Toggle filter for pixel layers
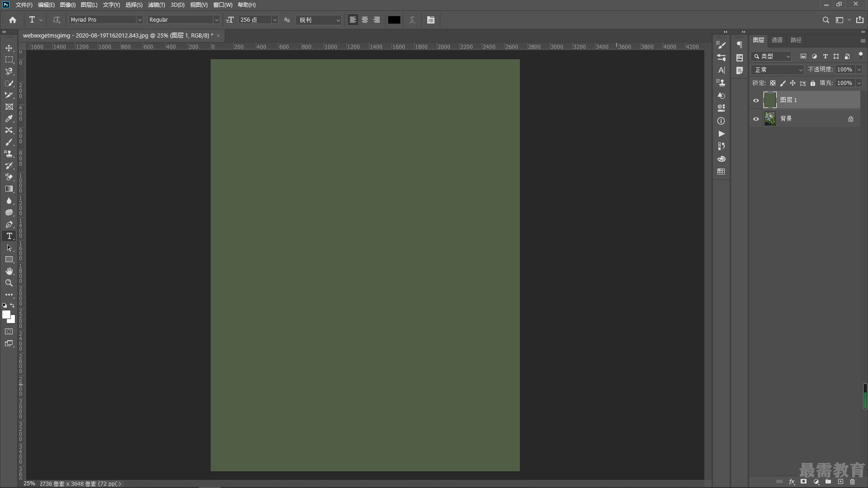Viewport: 868px width, 488px height. point(803,56)
